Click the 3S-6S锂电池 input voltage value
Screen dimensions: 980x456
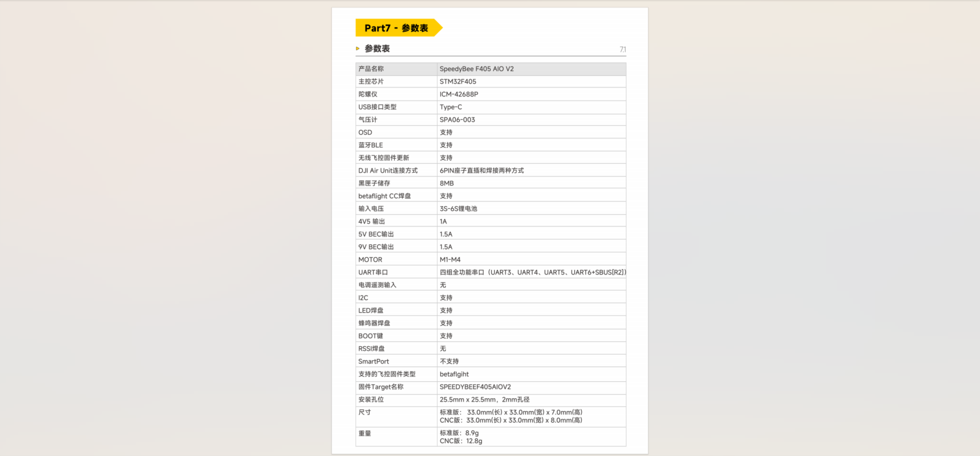[x=458, y=209]
